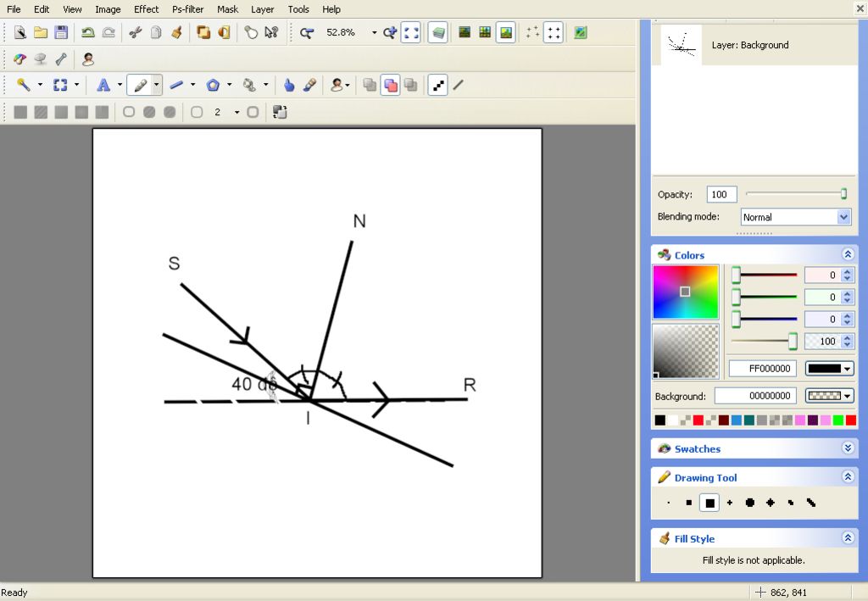This screenshot has height=601, width=868.
Task: Choose the black color swatch in palette row
Action: 659,420
